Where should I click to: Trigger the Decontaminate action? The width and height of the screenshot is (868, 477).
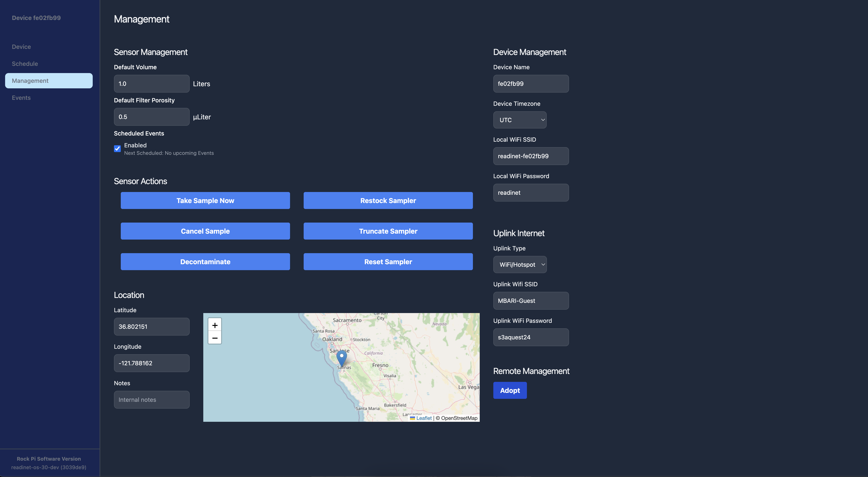[x=205, y=262]
